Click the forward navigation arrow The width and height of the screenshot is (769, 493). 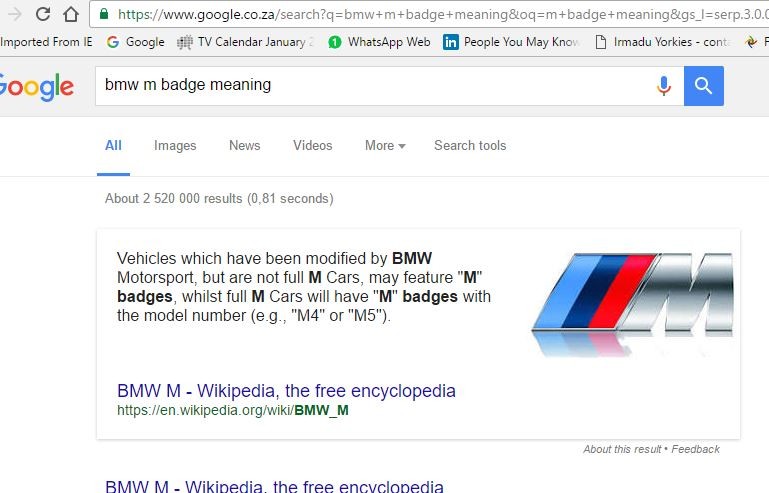point(15,14)
